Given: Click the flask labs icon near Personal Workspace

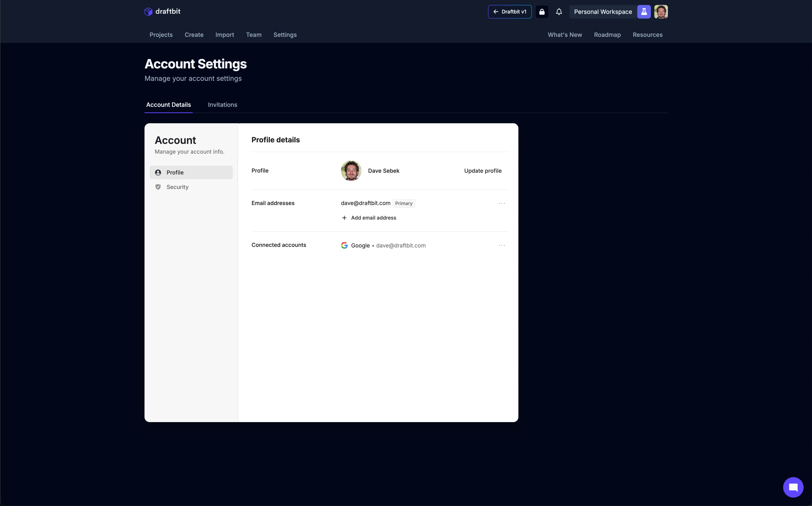Looking at the screenshot, I should pyautogui.click(x=644, y=11).
